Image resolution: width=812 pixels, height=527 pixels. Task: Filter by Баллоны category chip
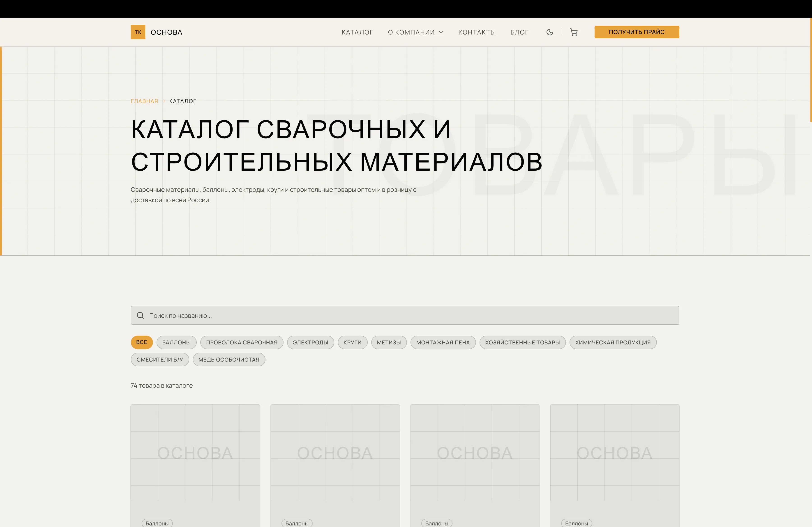[x=176, y=342]
